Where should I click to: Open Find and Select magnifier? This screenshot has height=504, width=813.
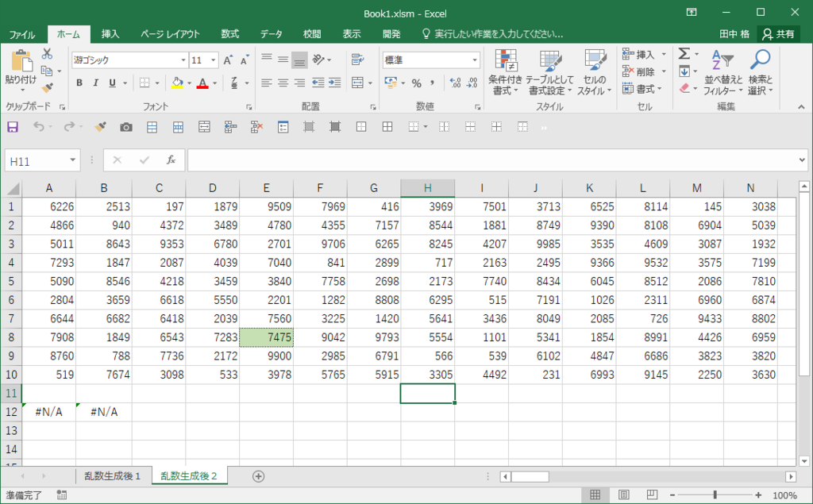tap(760, 72)
